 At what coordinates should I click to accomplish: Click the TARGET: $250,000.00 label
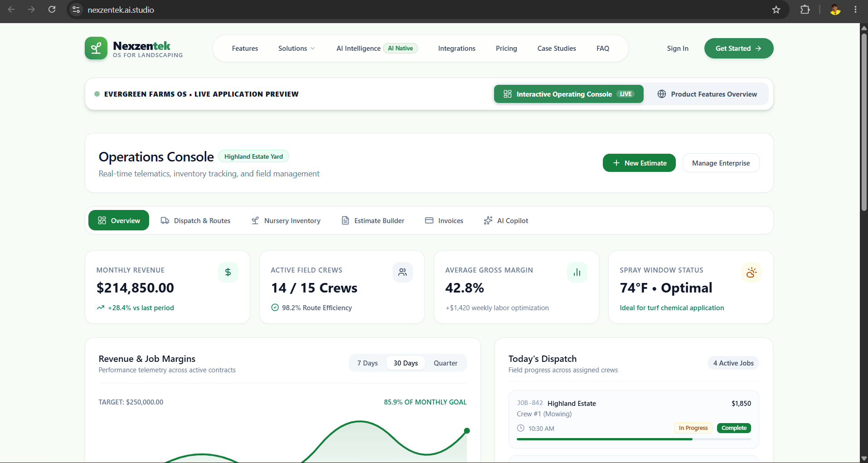pyautogui.click(x=131, y=402)
